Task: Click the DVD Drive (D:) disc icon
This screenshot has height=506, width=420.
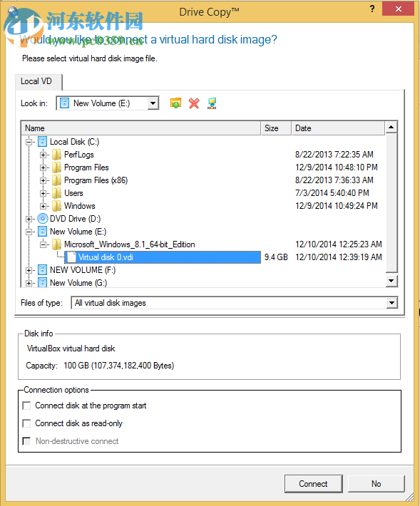Action: 42,219
